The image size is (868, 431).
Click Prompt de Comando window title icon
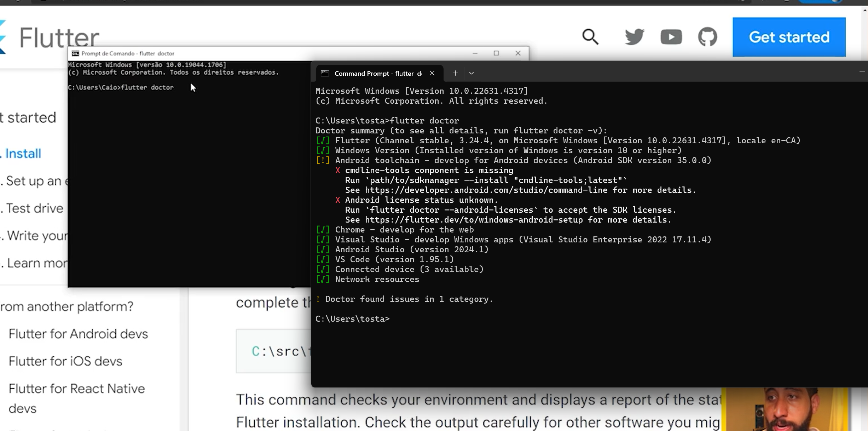point(75,53)
